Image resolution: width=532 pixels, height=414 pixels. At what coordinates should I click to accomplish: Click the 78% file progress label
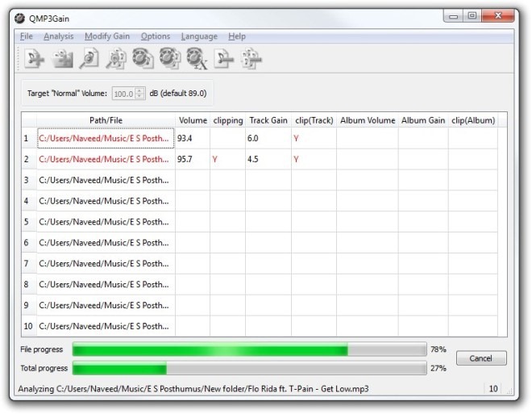click(438, 349)
